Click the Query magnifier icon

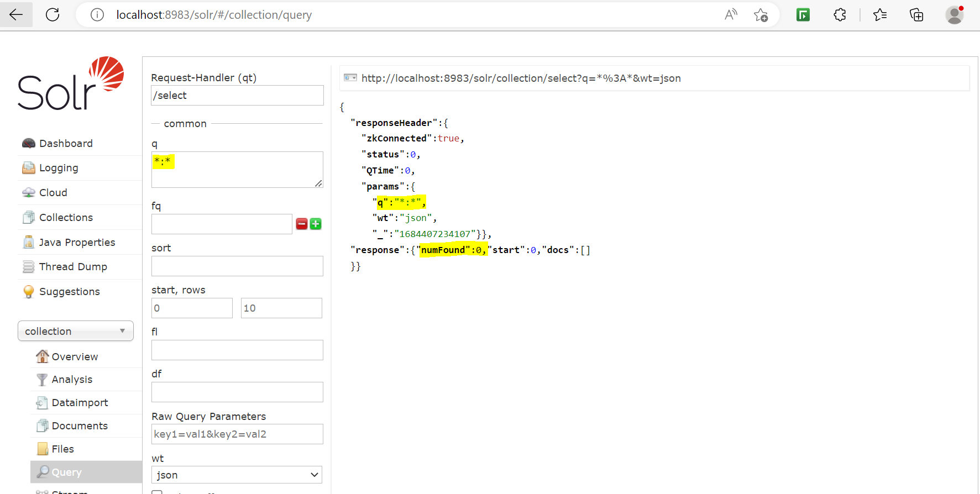(43, 472)
